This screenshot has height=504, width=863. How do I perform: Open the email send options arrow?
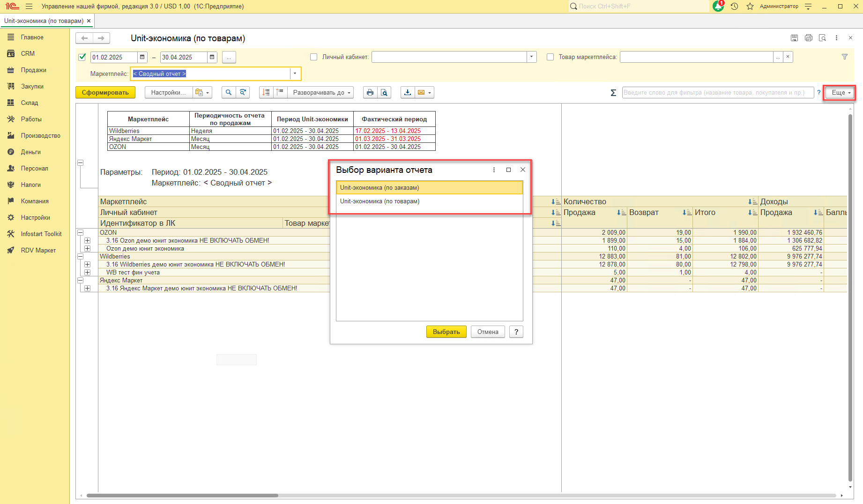click(x=430, y=93)
